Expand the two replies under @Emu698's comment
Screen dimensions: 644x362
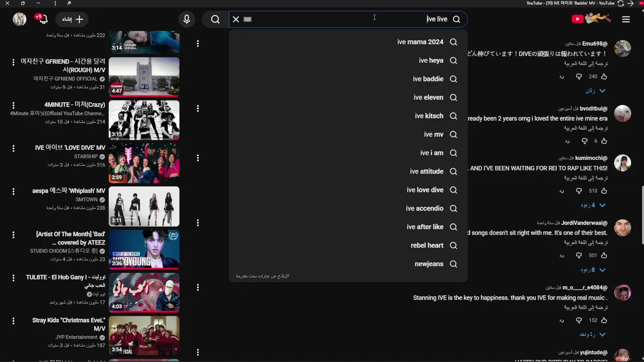pos(595,90)
